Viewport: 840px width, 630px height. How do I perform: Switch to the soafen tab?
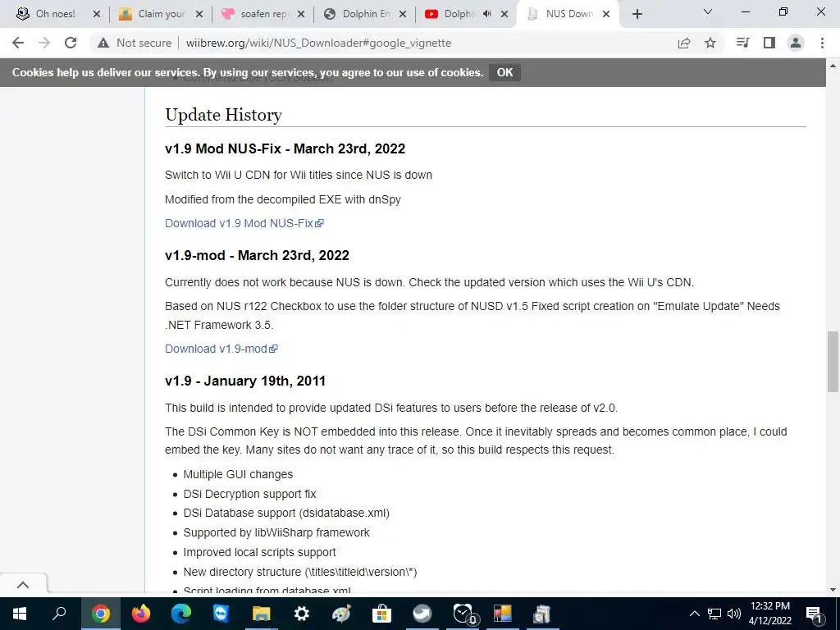[262, 14]
